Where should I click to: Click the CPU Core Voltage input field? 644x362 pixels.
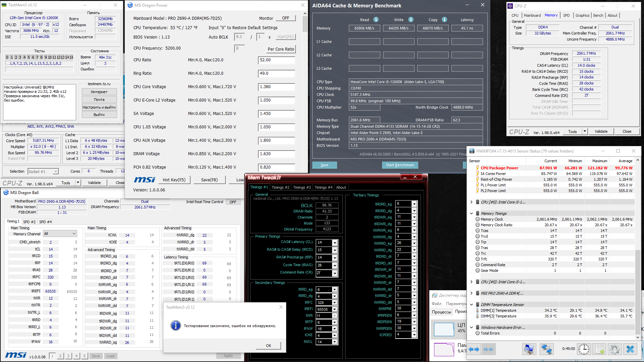(276, 87)
